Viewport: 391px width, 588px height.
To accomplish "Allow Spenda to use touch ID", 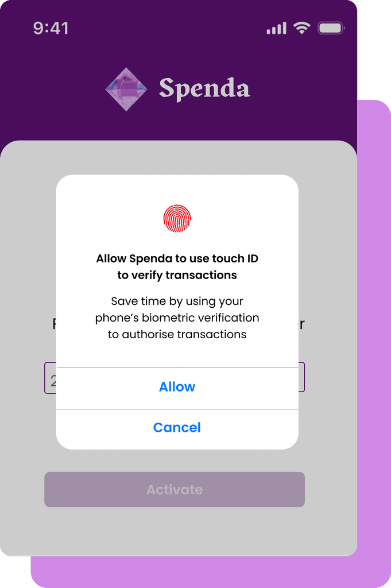I will 177,386.
